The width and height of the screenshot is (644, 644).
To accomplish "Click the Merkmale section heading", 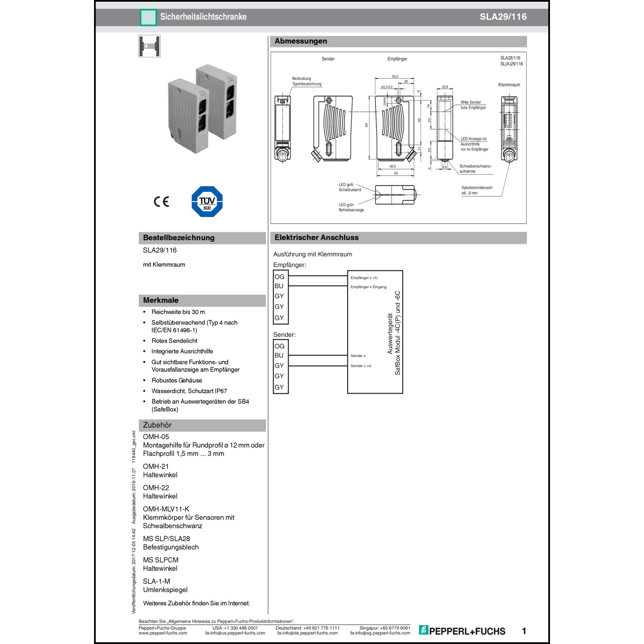I will [x=161, y=300].
